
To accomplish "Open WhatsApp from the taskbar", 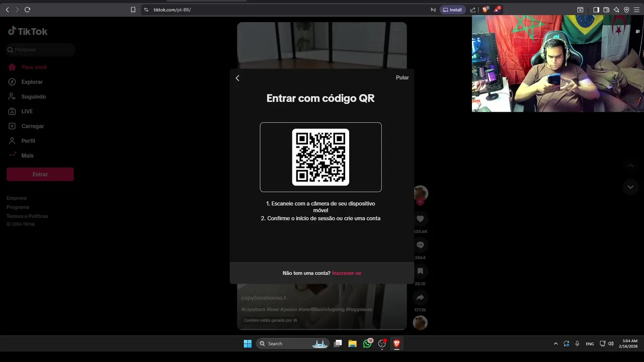I will [367, 343].
